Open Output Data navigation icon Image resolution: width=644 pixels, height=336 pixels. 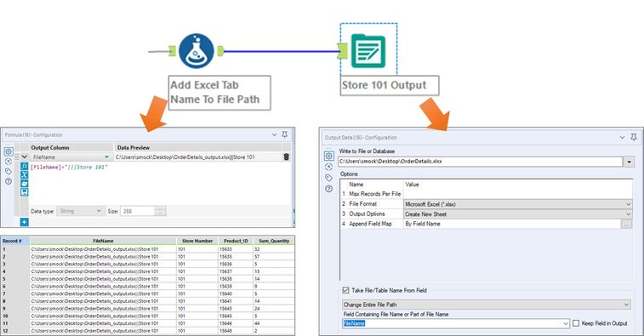pyautogui.click(x=328, y=167)
